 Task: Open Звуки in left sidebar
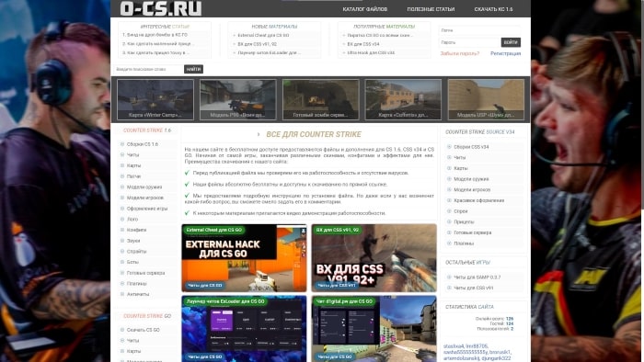(x=133, y=241)
